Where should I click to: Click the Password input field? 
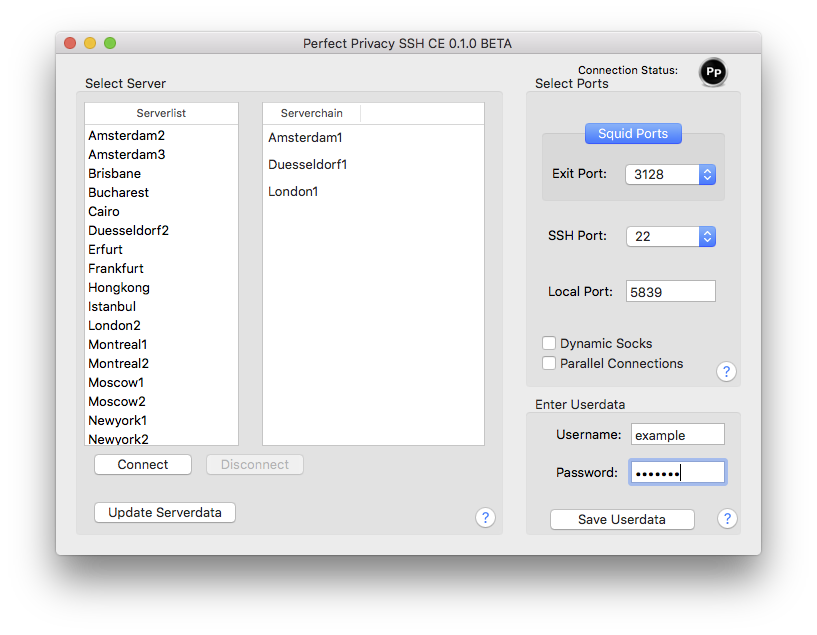click(x=677, y=472)
